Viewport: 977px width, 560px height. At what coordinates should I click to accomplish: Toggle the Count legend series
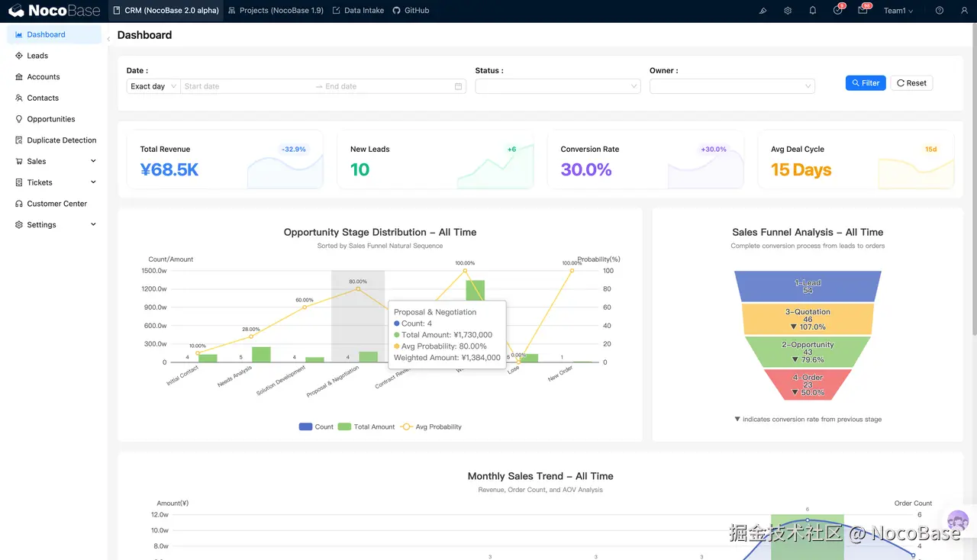[x=316, y=426]
